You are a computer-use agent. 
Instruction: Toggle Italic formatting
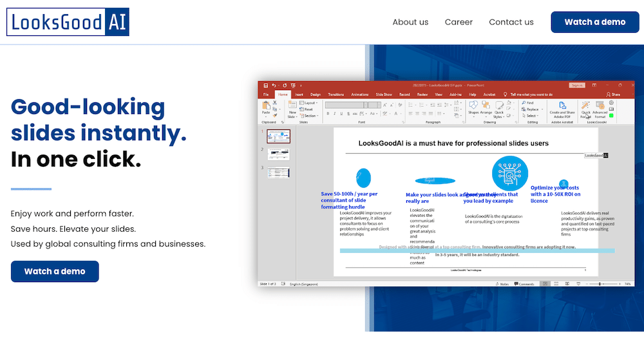(335, 114)
